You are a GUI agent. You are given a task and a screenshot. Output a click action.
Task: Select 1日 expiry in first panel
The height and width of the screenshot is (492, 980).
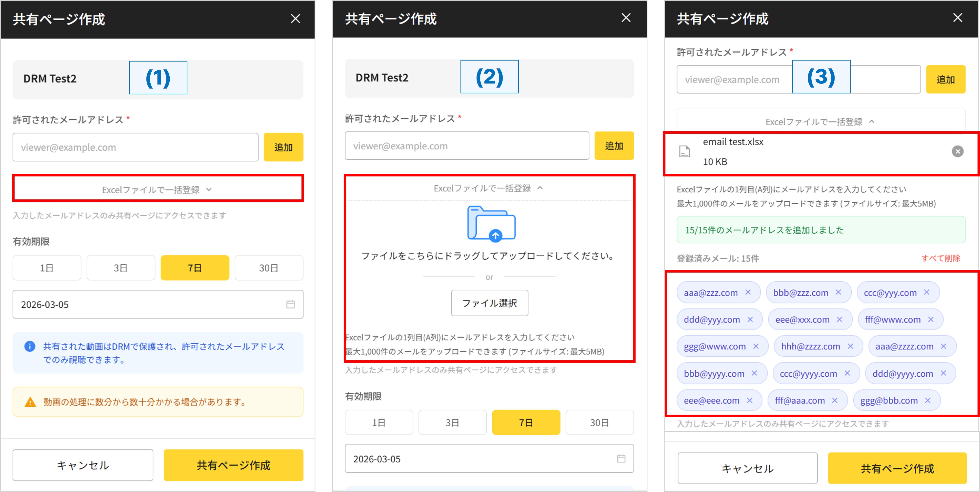(47, 268)
